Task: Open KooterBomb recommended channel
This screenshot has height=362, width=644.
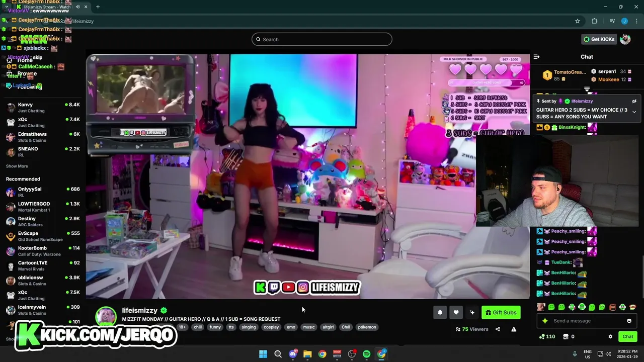Action: (x=43, y=251)
